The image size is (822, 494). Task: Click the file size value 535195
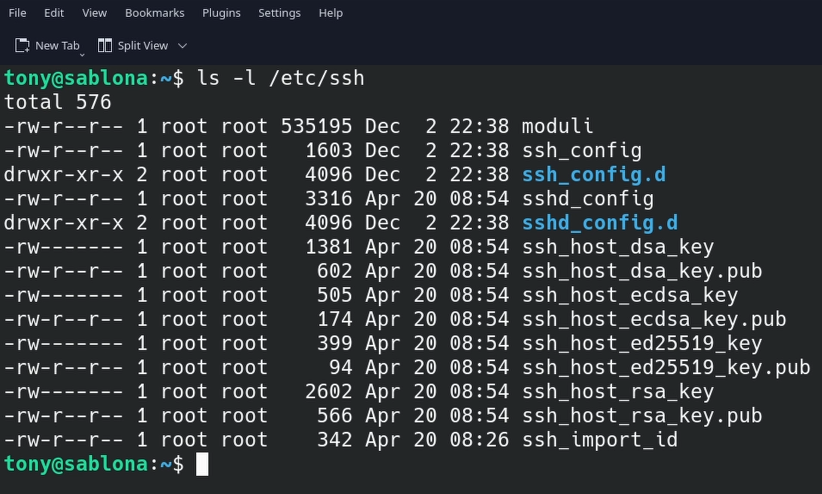[x=316, y=126]
